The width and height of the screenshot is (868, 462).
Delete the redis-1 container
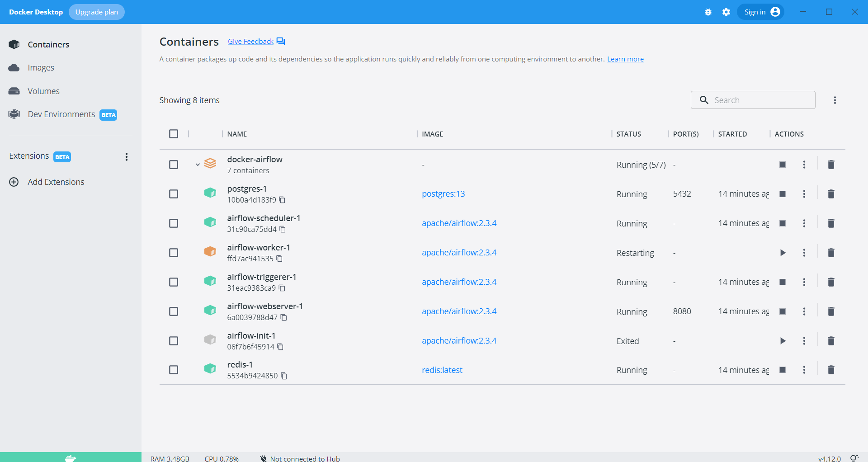[831, 370]
